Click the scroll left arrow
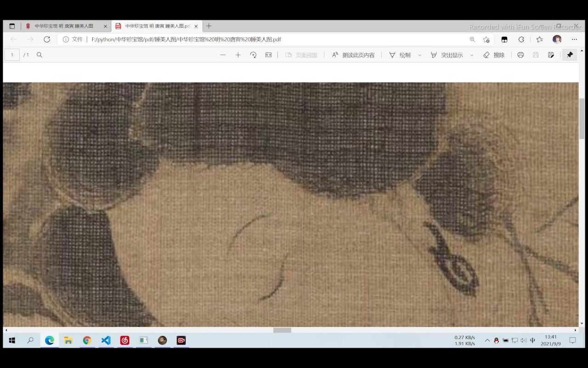 coord(6,330)
